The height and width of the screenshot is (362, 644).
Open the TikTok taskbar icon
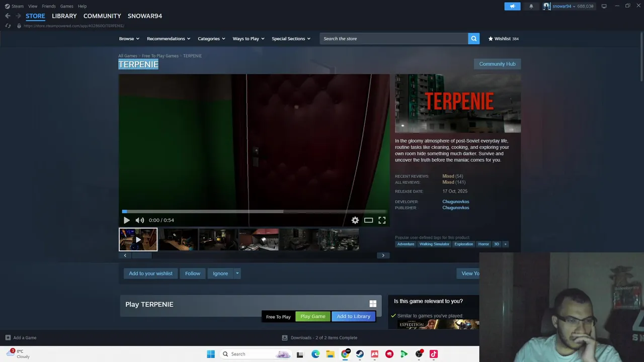click(x=434, y=354)
